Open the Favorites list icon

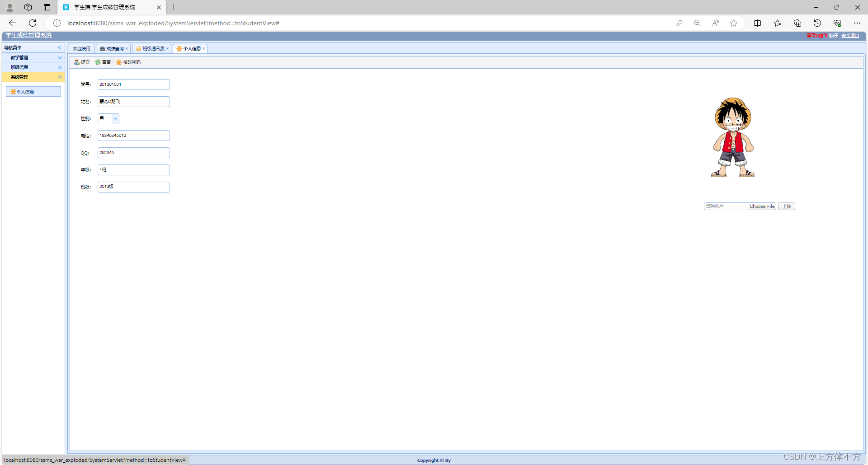click(x=778, y=23)
